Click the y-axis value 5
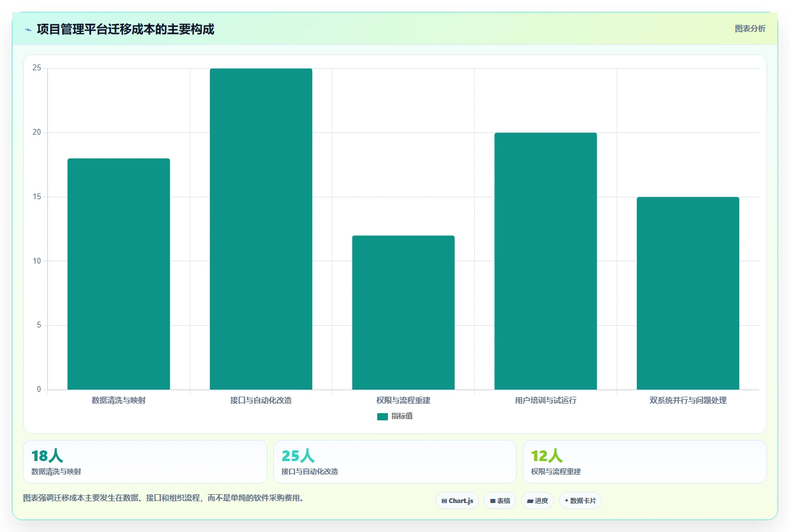This screenshot has width=790, height=532. coord(39,325)
